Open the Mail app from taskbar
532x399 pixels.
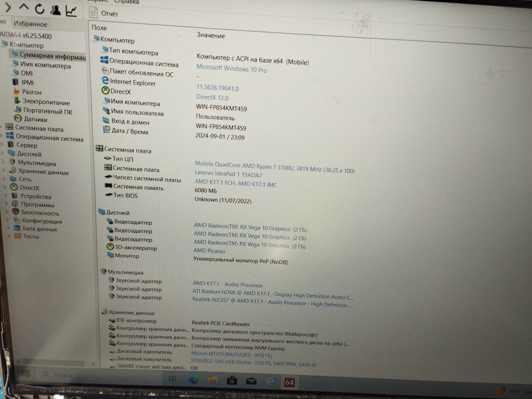(x=251, y=382)
